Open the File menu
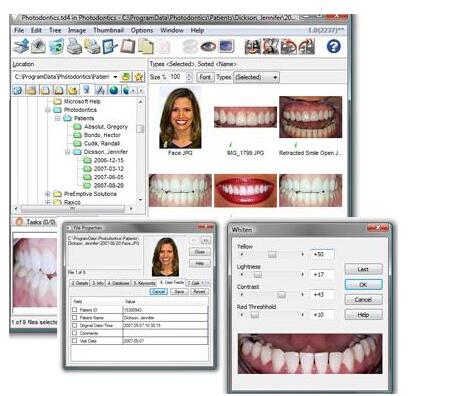Viewport: 456px width, 396px height. tap(19, 30)
